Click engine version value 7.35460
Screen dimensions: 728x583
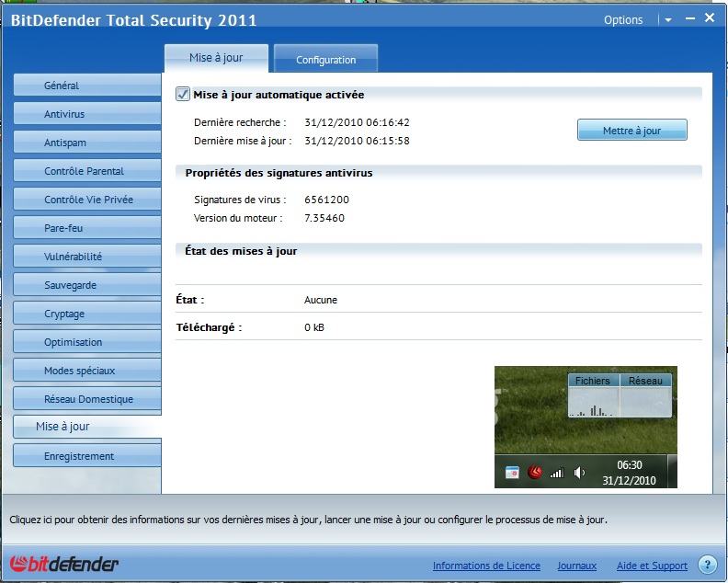pyautogui.click(x=324, y=218)
